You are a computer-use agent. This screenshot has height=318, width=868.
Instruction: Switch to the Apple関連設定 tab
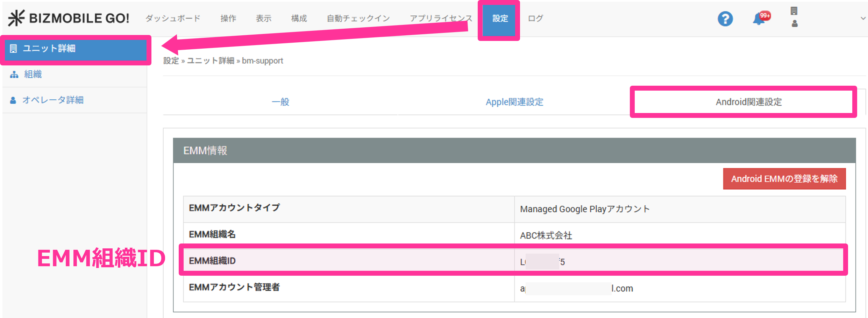[514, 102]
